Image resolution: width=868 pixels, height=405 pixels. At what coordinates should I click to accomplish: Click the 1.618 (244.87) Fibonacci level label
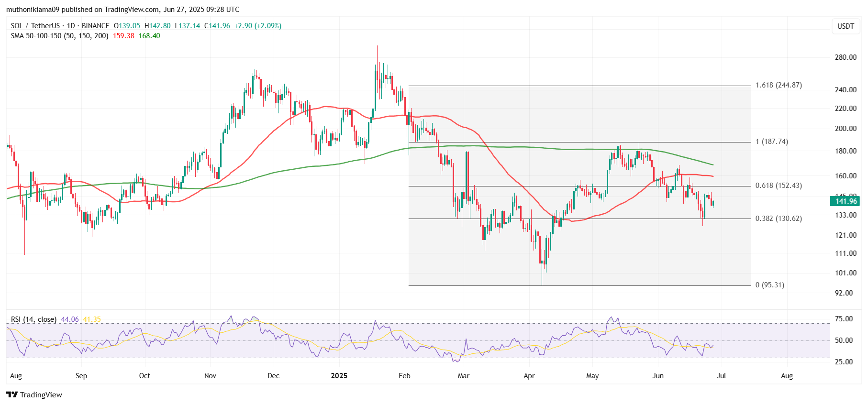click(779, 85)
